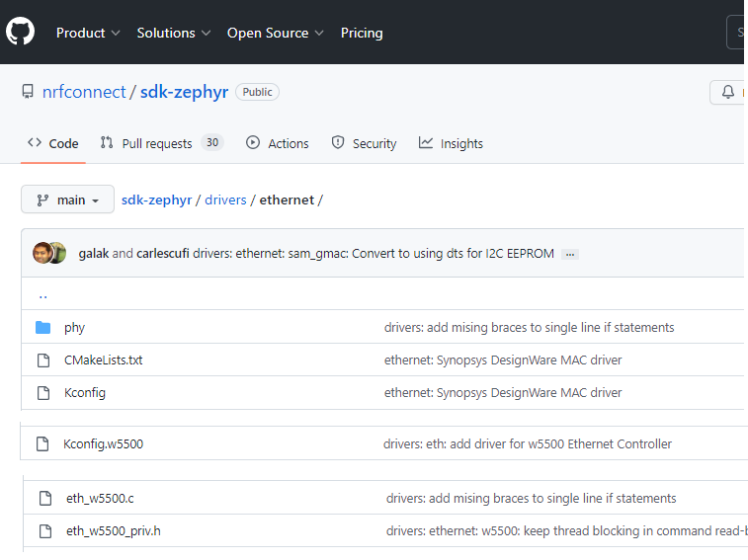
Task: Open the Insights tab
Action: pyautogui.click(x=451, y=143)
